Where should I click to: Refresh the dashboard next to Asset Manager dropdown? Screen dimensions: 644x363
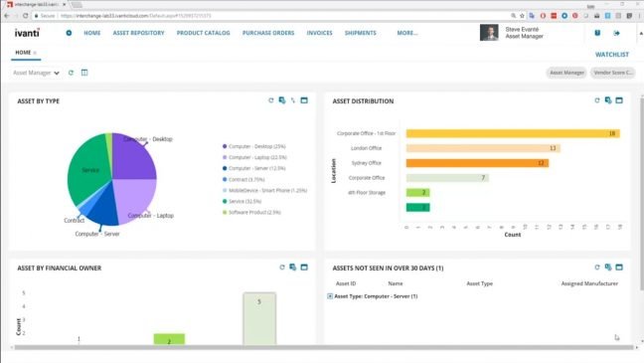[71, 73]
